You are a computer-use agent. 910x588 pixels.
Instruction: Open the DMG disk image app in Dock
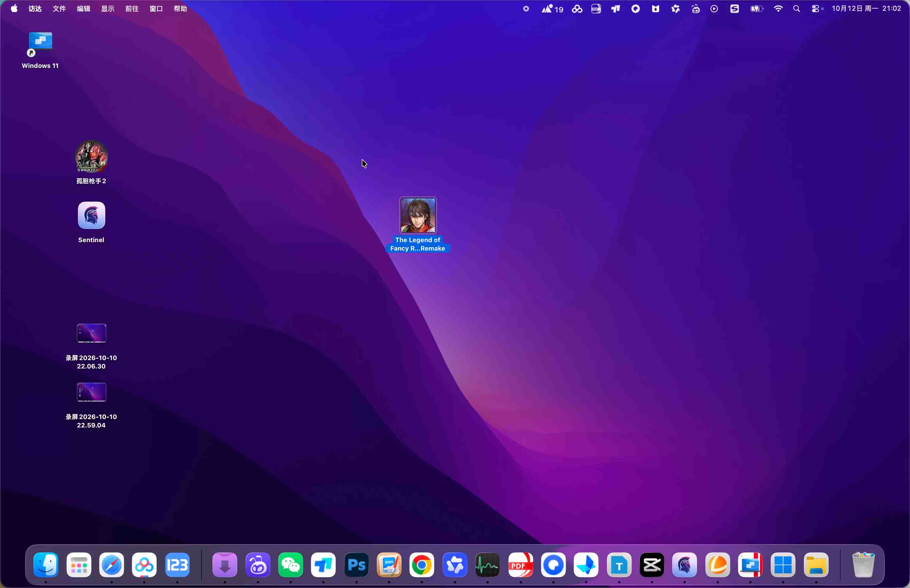389,565
